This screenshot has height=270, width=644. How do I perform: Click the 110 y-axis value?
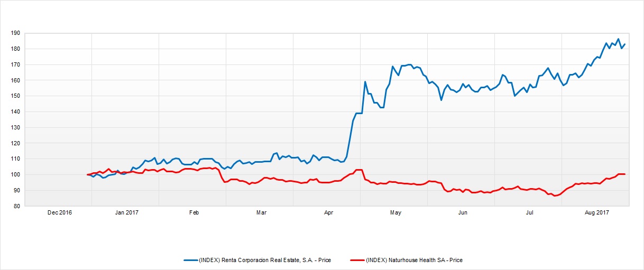click(x=15, y=159)
